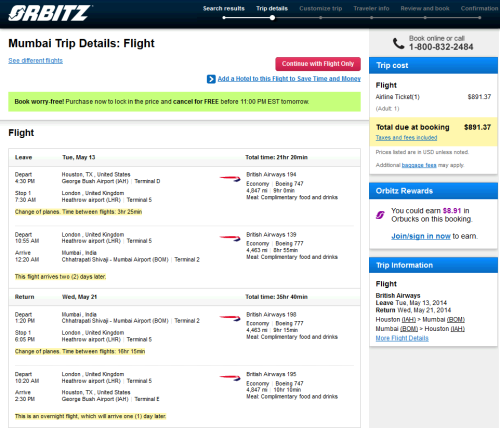
Task: Click the British Airways logo for flight 139
Action: pos(230,238)
